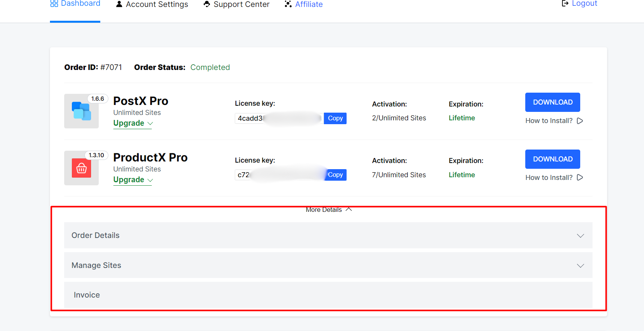Open the Invoice row

point(328,295)
